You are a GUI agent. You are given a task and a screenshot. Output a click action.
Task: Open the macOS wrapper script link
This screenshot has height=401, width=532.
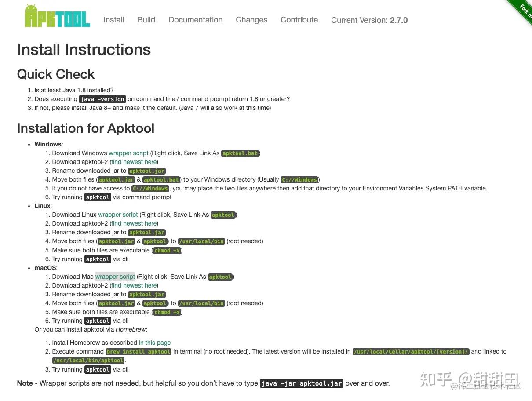[115, 277]
